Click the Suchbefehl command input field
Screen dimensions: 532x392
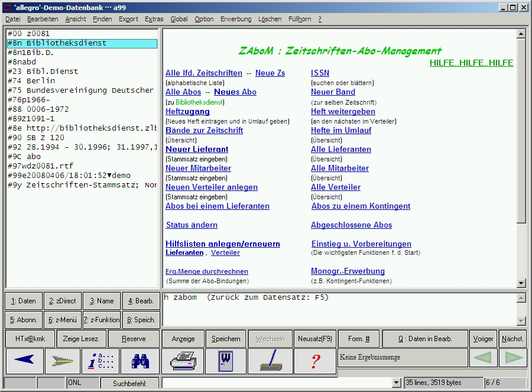point(277,383)
